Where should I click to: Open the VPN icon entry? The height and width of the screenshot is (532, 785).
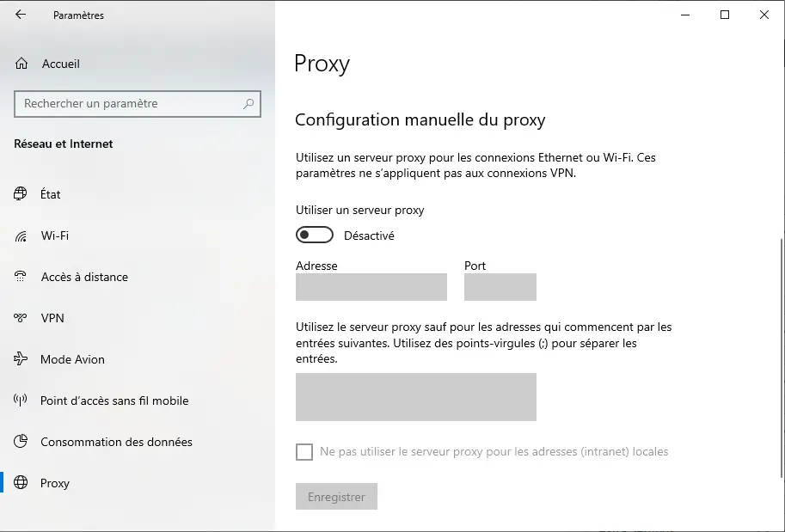[x=20, y=318]
